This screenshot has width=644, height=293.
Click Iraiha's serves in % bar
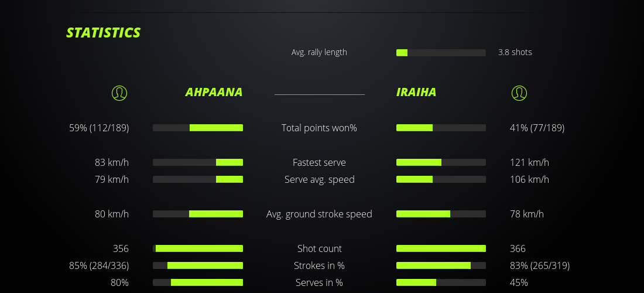[441, 282]
